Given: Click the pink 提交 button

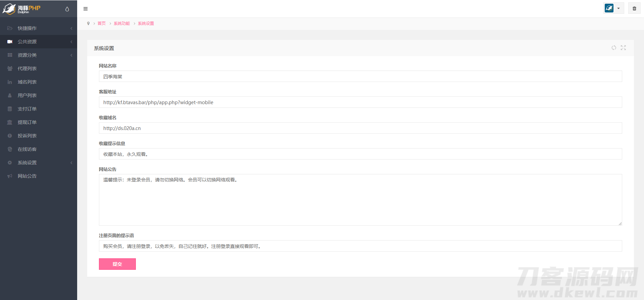Looking at the screenshot, I should [117, 264].
